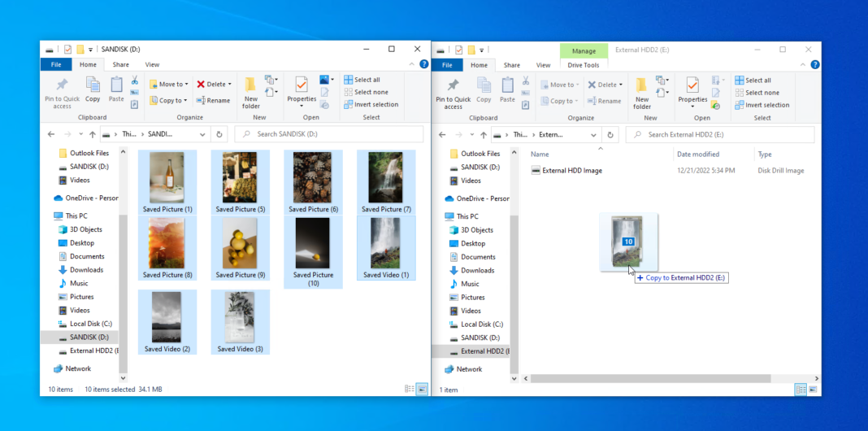Click Invert selection in SANDISK window
The width and height of the screenshot is (868, 431).
click(x=371, y=104)
